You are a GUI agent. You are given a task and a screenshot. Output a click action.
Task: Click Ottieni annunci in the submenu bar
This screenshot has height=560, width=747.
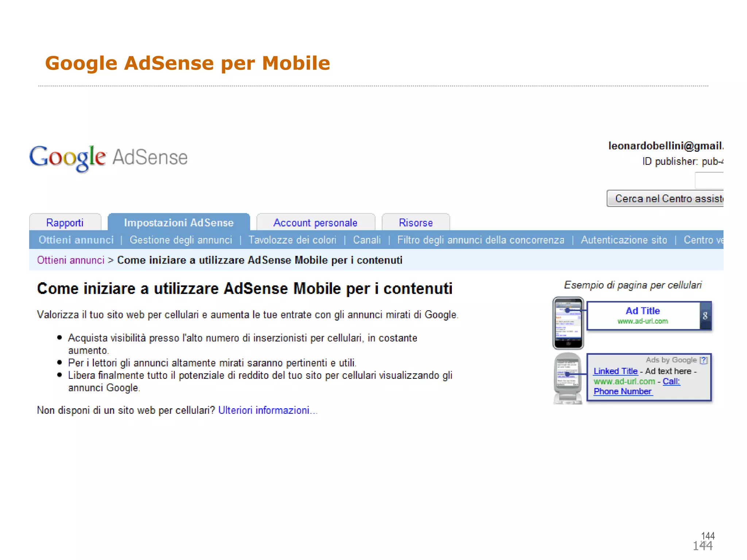[76, 240]
